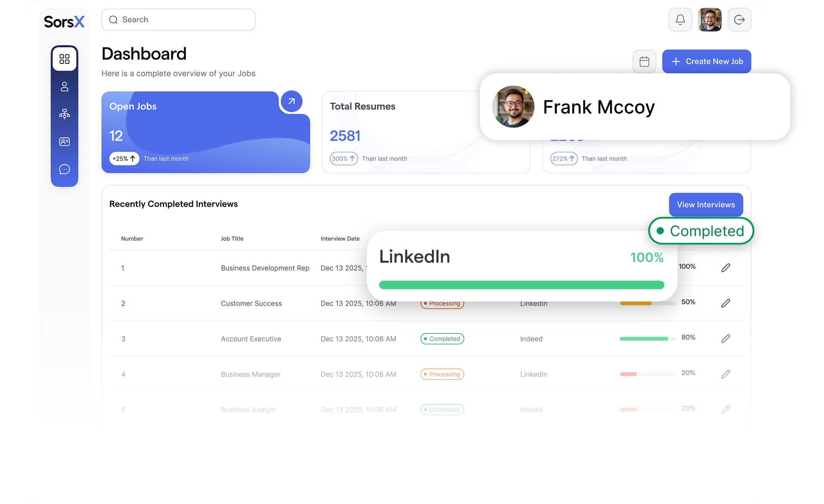Open the contact card sidebar icon
Screen dimensions: 824x504
[x=64, y=142]
